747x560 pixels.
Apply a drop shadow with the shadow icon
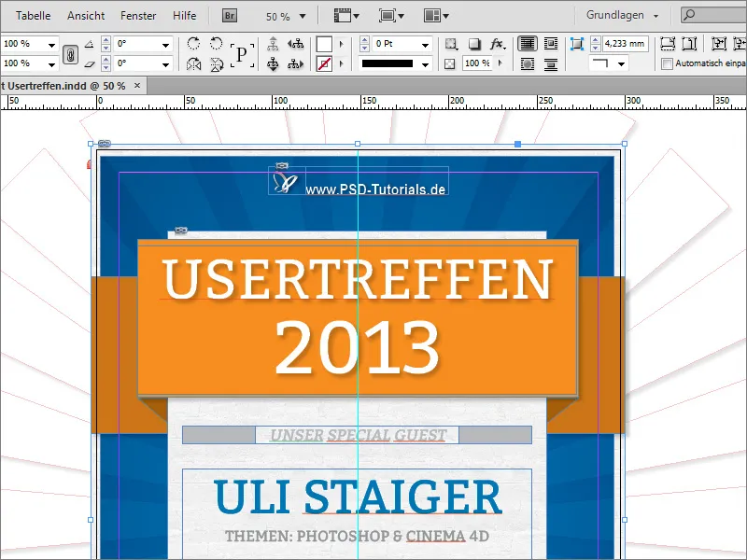[474, 44]
